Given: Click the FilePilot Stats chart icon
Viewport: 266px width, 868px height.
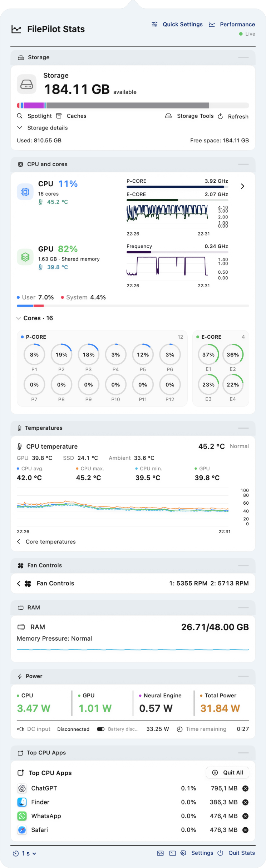Looking at the screenshot, I should 16,29.
